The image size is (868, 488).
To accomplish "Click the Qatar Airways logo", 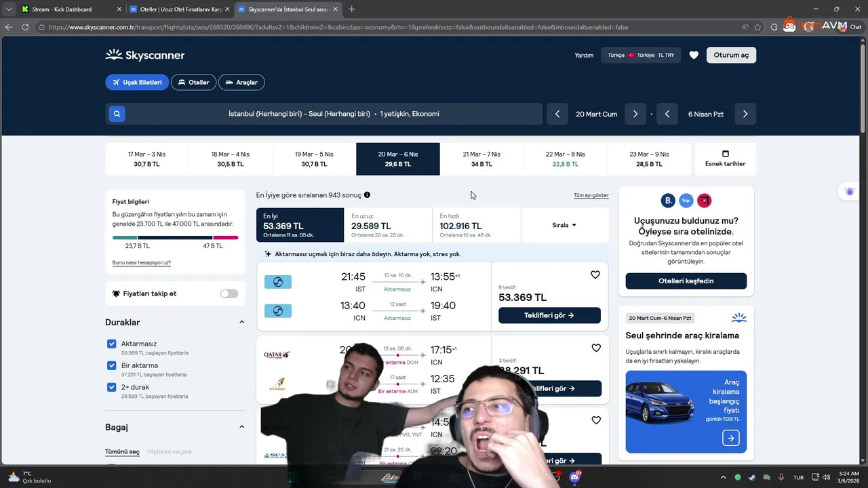I will click(x=277, y=354).
